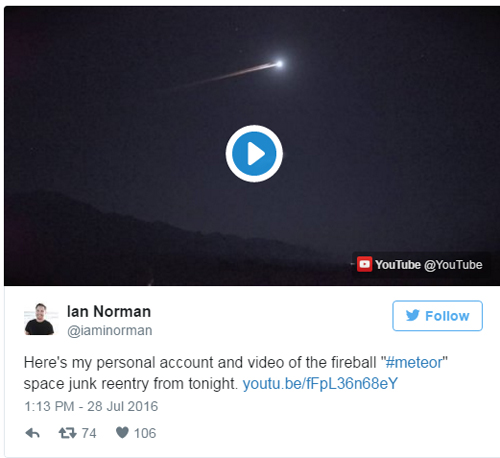Click the bold YouTube label text

pyautogui.click(x=398, y=265)
